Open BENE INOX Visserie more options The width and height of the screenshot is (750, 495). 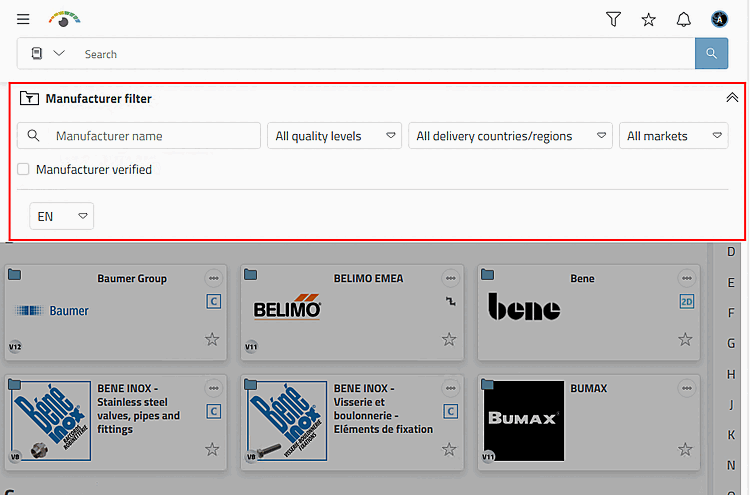click(x=451, y=388)
